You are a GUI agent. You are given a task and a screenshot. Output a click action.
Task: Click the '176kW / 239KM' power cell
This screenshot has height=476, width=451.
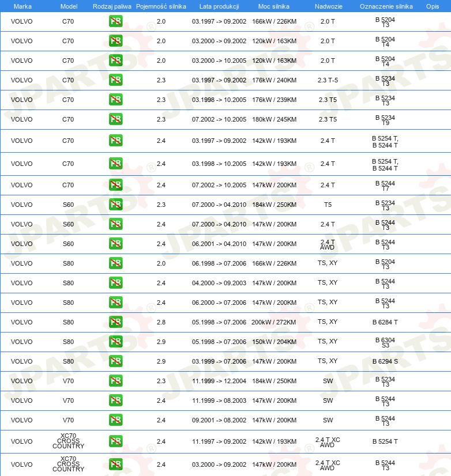coord(274,100)
